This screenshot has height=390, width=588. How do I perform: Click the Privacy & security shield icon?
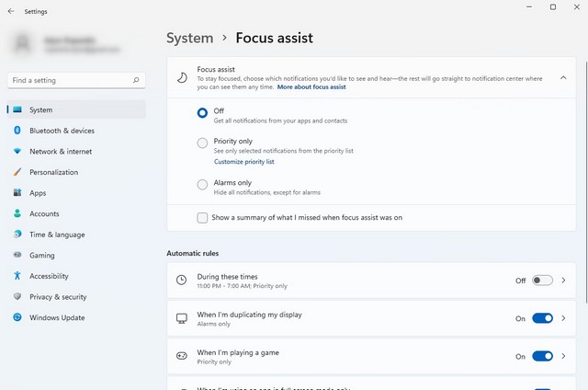pos(17,297)
